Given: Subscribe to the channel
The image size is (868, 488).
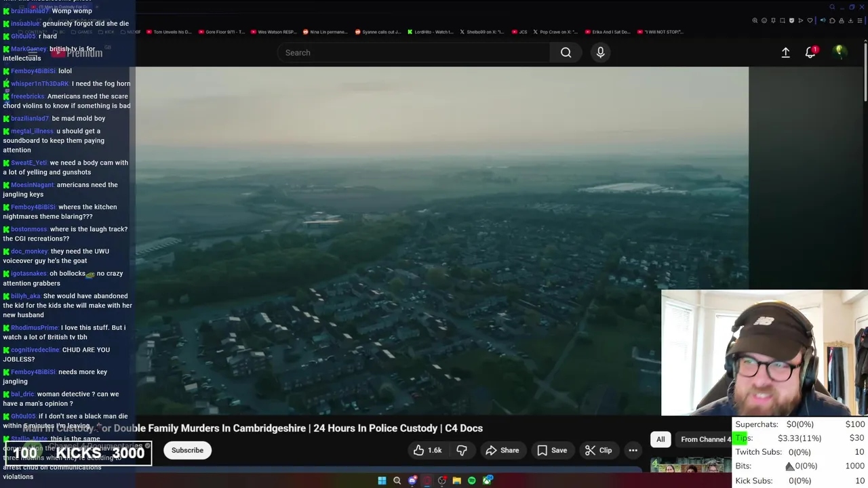Looking at the screenshot, I should pyautogui.click(x=187, y=450).
